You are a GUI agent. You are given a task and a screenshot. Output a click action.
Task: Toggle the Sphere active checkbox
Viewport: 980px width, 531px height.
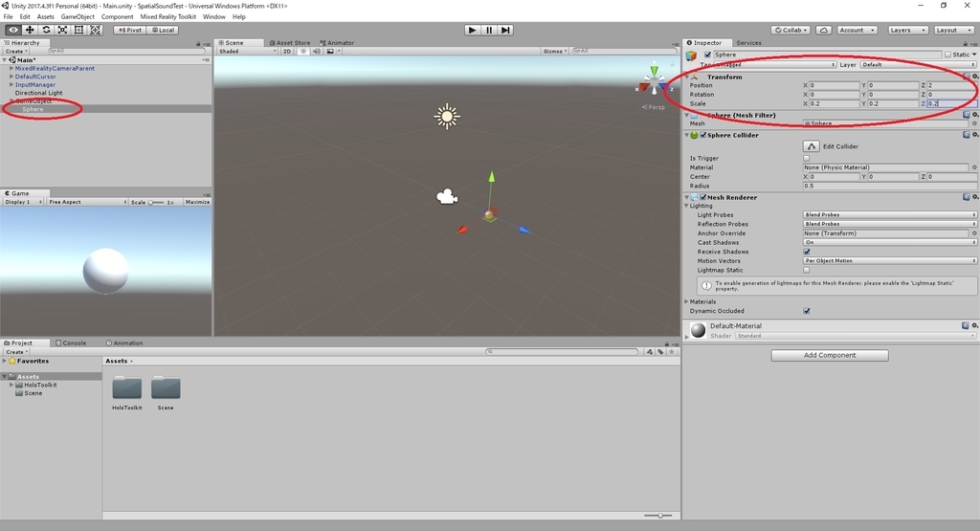[x=707, y=55]
